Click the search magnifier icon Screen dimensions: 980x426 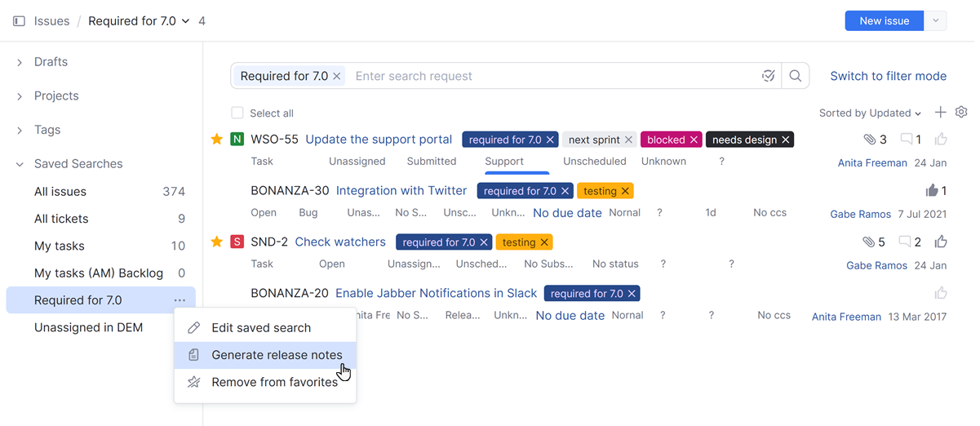pyautogui.click(x=796, y=76)
